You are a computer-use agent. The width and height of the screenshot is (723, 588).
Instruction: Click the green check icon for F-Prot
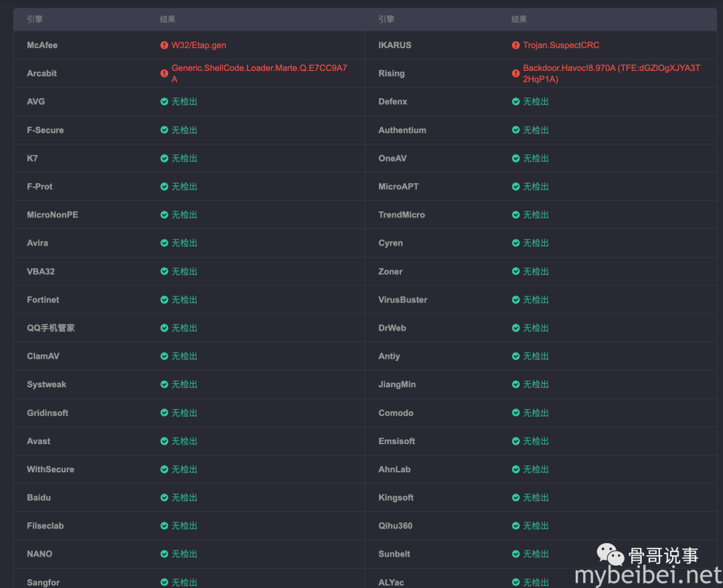pyautogui.click(x=164, y=186)
